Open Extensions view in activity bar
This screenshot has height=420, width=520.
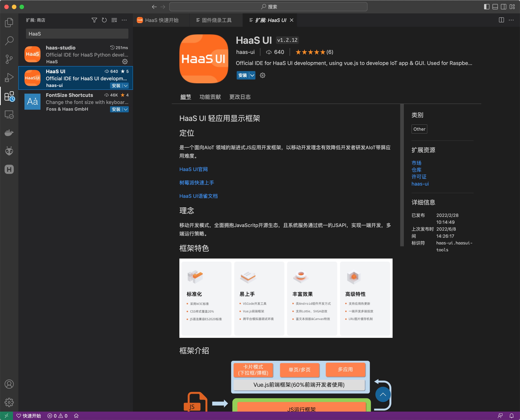pyautogui.click(x=9, y=96)
